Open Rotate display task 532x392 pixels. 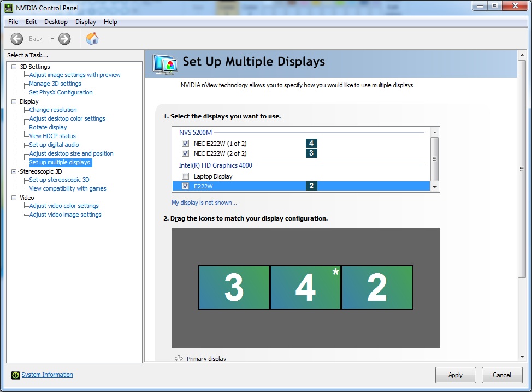tap(48, 128)
